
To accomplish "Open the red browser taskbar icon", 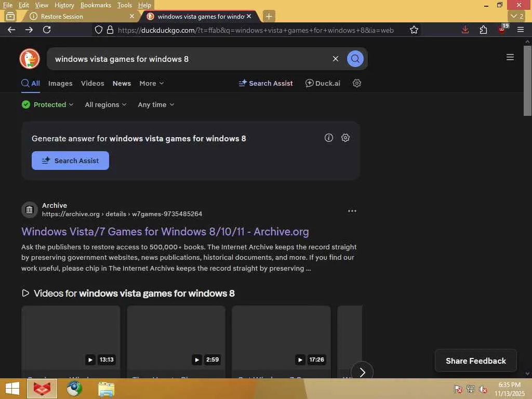I will (42, 389).
